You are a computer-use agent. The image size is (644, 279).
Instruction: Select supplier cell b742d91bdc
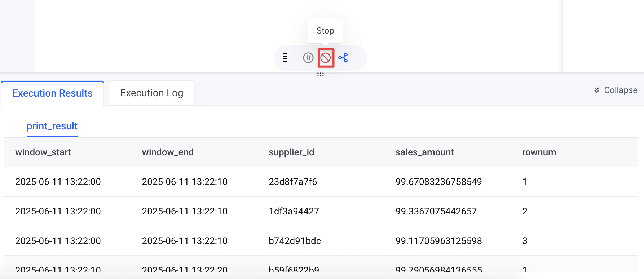295,241
